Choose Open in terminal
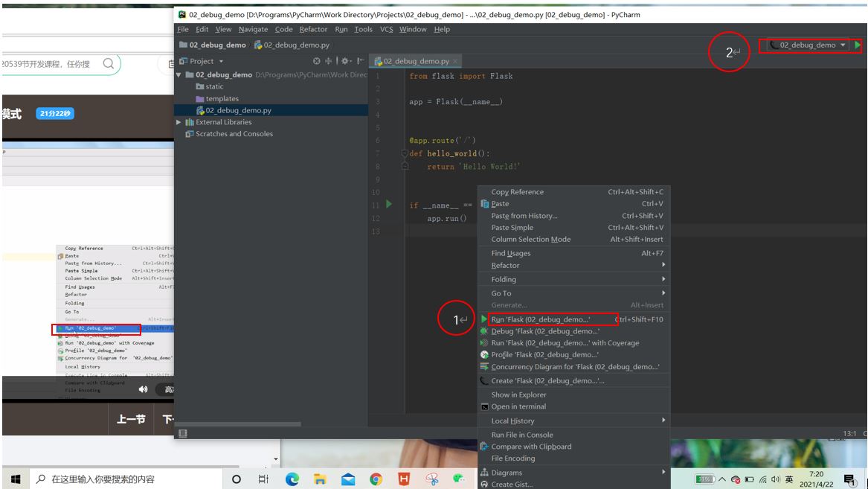 (574, 406)
